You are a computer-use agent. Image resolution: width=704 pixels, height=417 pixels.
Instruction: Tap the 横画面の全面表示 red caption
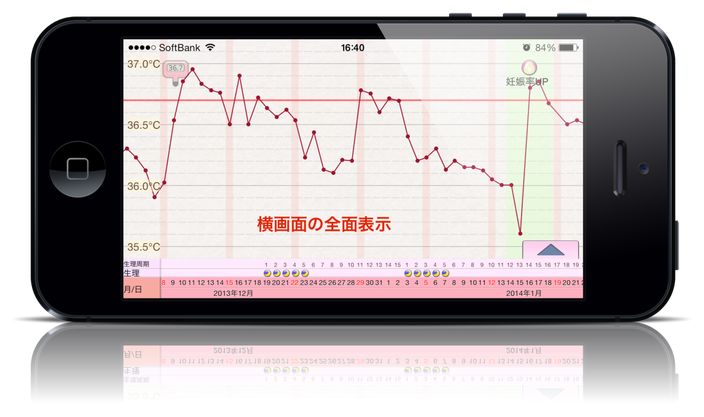click(324, 224)
